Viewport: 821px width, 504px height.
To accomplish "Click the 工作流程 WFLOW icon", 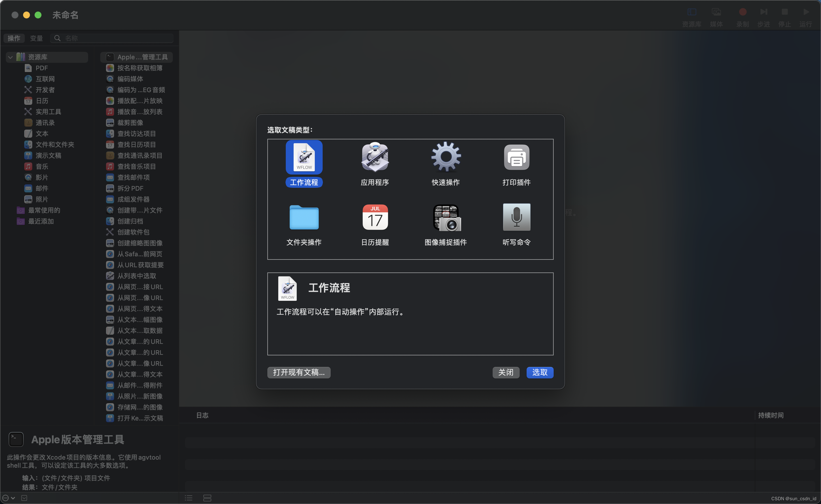I will pyautogui.click(x=304, y=157).
